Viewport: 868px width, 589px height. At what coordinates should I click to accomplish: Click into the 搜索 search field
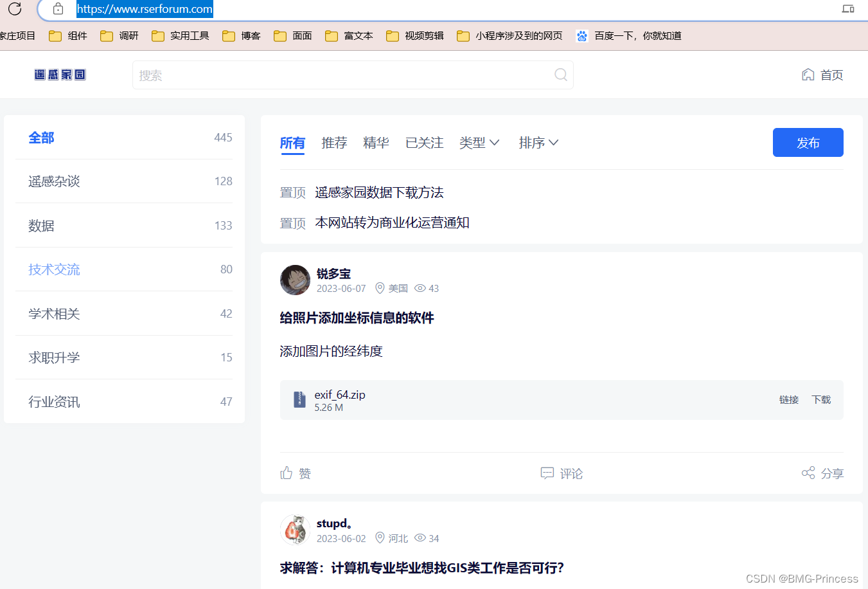coord(353,75)
